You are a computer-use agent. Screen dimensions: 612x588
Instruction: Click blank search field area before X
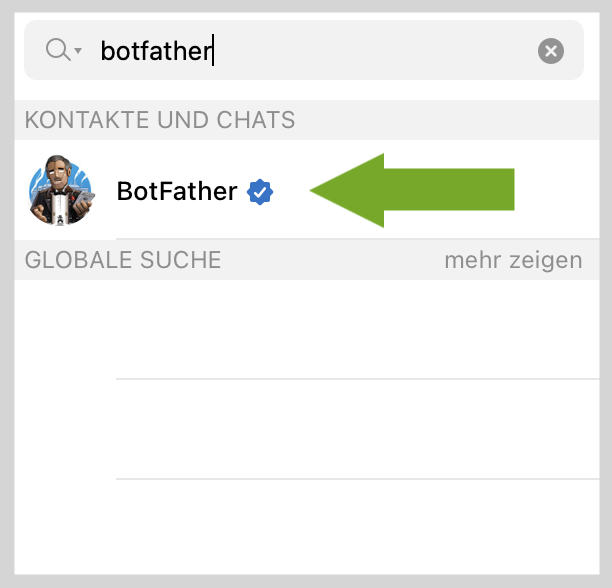(400, 51)
